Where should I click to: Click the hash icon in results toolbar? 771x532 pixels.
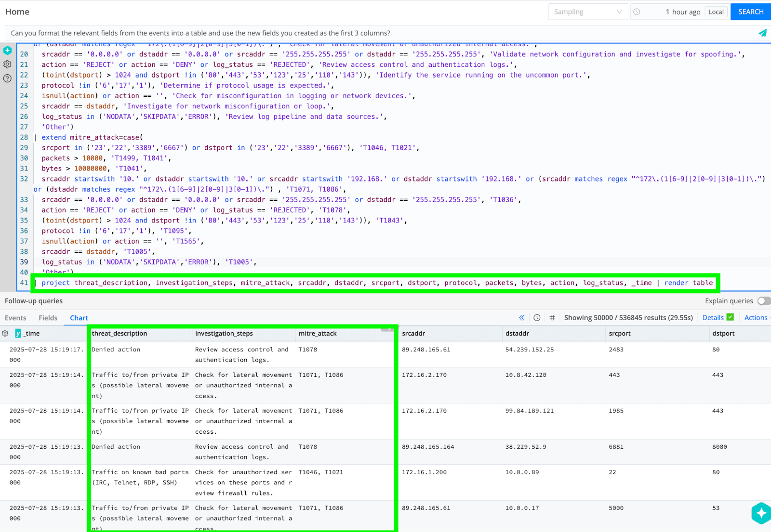click(552, 318)
